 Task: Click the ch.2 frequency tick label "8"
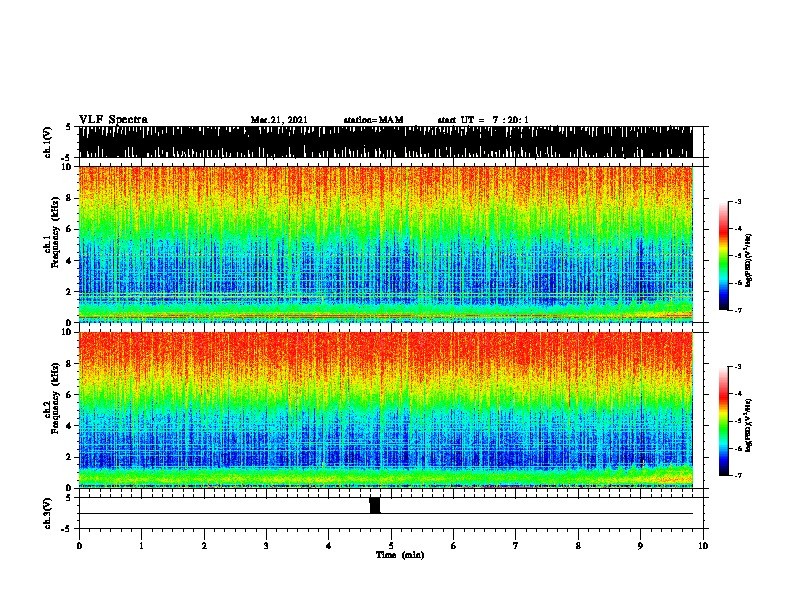[x=70, y=364]
